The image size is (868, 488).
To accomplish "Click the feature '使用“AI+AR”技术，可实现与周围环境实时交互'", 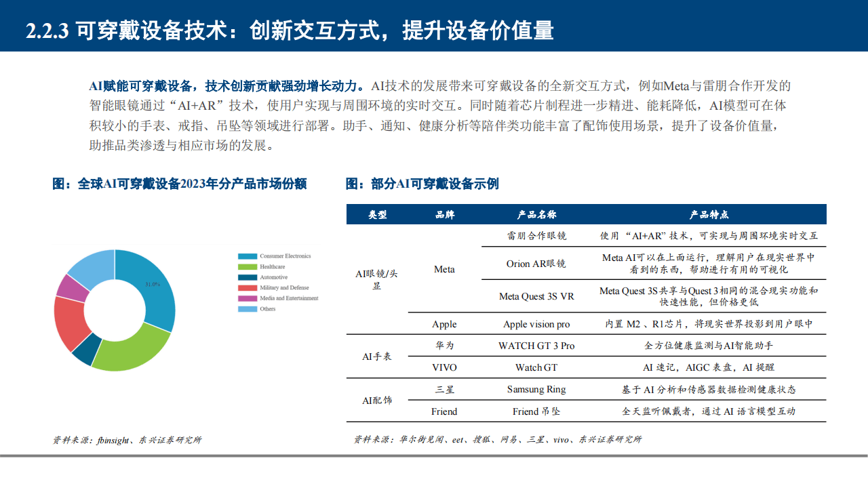I will coord(709,236).
